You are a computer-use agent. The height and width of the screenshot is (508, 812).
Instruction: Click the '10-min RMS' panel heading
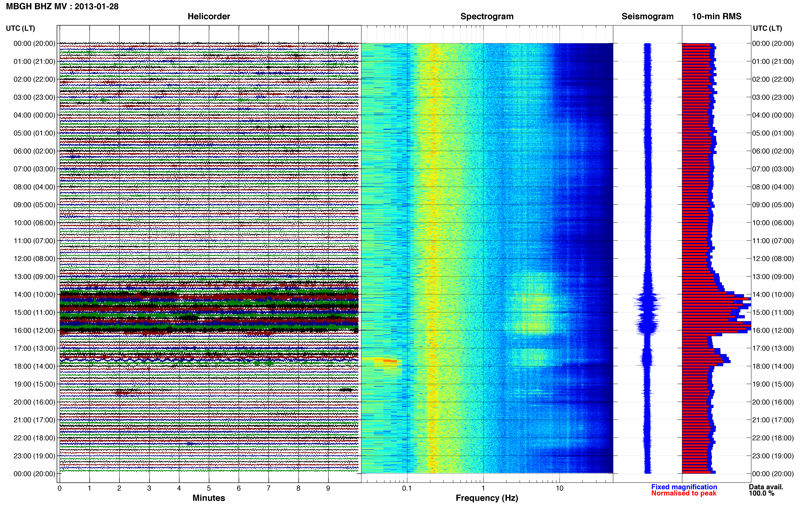[x=717, y=16]
